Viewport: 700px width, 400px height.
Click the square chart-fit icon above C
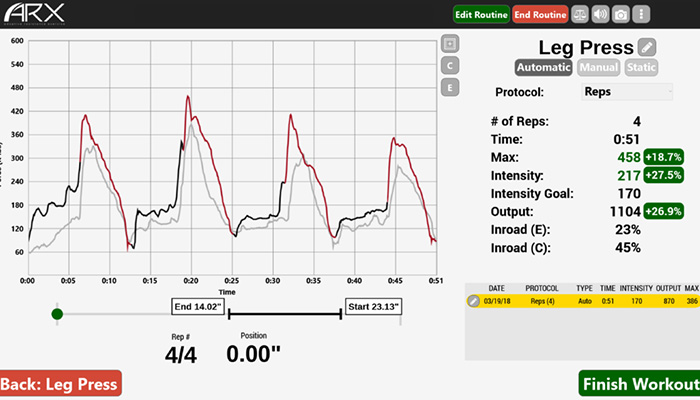[x=451, y=44]
